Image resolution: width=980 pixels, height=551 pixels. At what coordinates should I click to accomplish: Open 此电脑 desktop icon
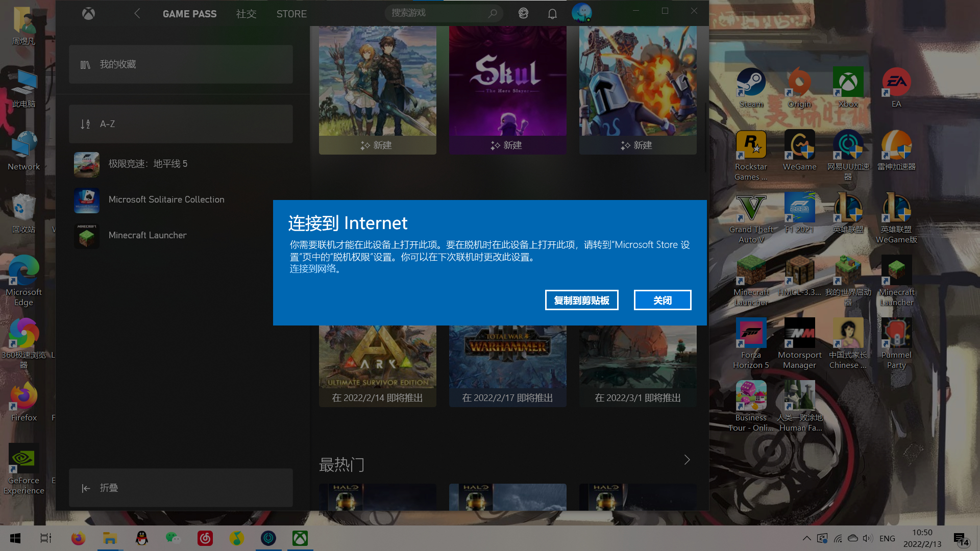[23, 88]
